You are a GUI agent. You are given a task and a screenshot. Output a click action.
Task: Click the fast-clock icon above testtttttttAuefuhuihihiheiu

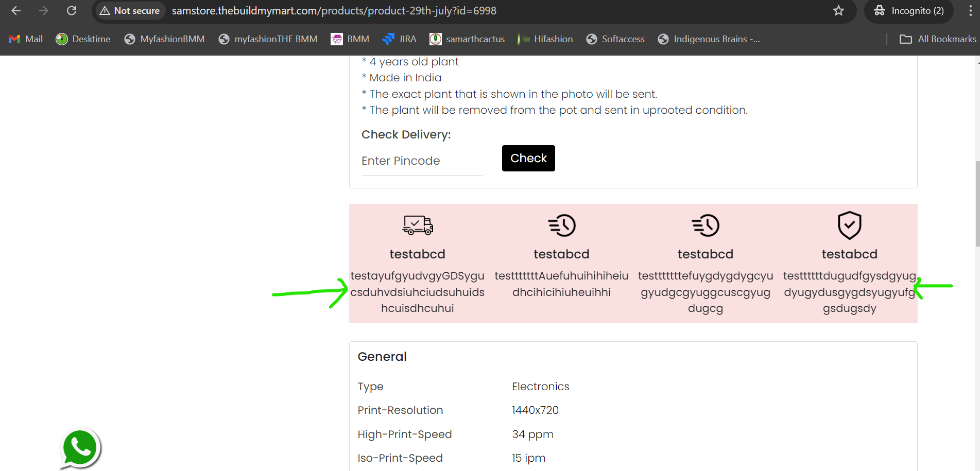pos(562,225)
